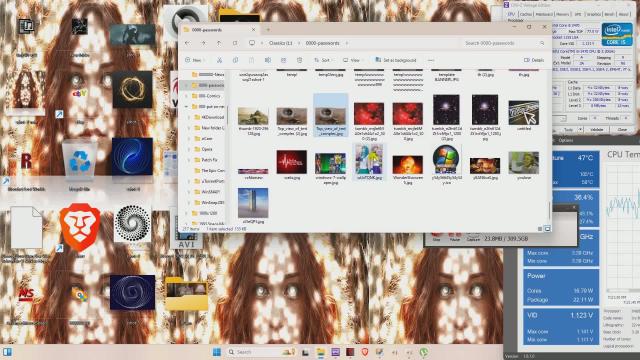Open the Start menu on the taskbar
This screenshot has width=640, height=360.
coord(217,352)
